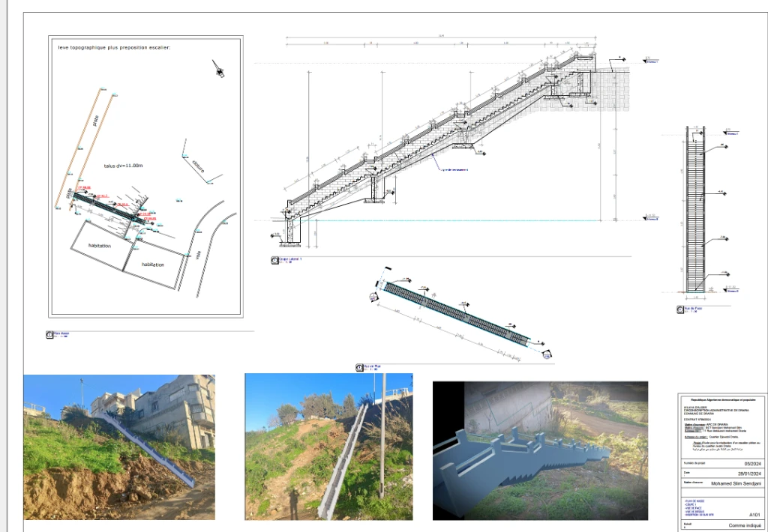768x532 pixels.
Task: Open the left site photo with building
Action: pyautogui.click(x=119, y=447)
